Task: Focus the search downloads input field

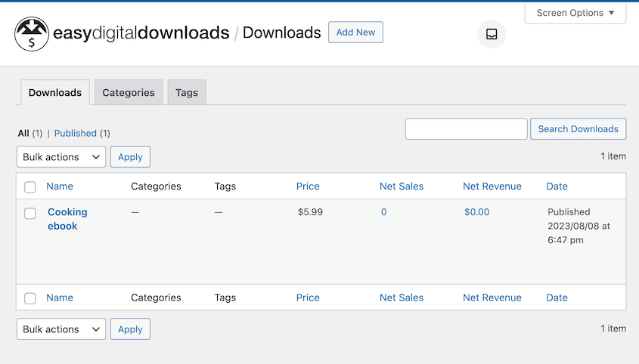Action: (x=467, y=128)
